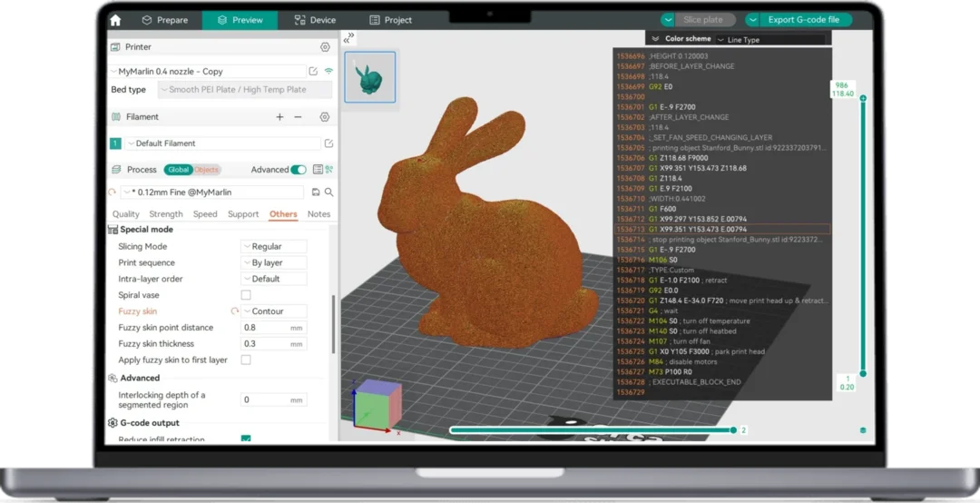980x503 pixels.
Task: Open the Bed type dropdown
Action: 245,90
